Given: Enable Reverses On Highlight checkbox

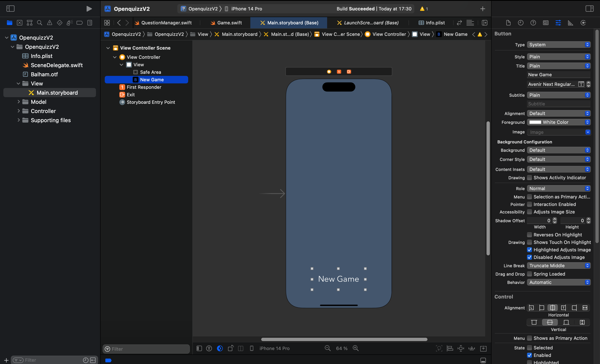Looking at the screenshot, I should (x=529, y=235).
